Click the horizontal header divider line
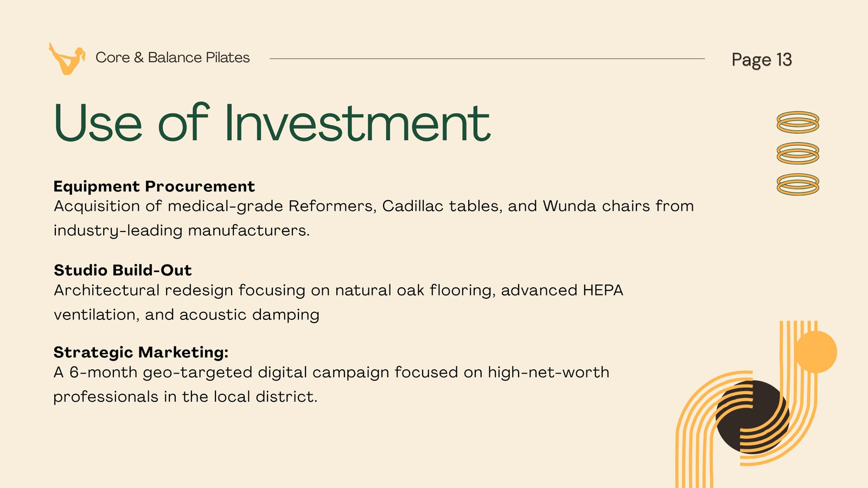Viewport: 868px width, 488px height. pos(487,59)
